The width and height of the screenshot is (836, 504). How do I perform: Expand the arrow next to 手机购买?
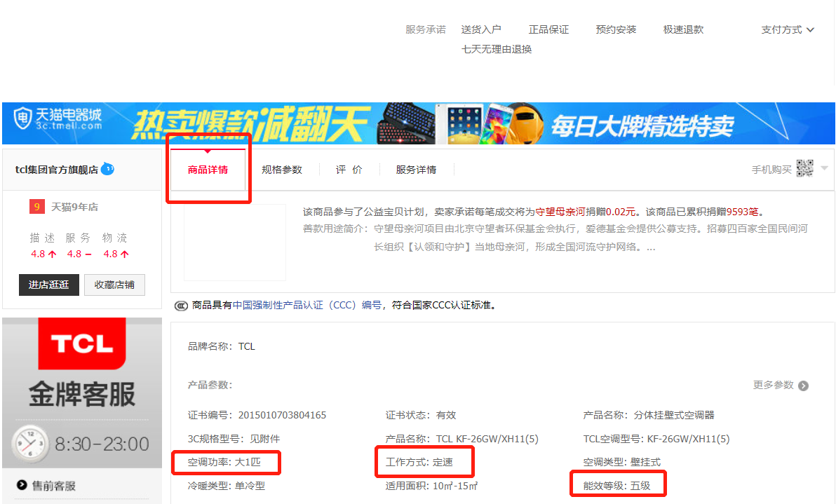[x=824, y=168]
